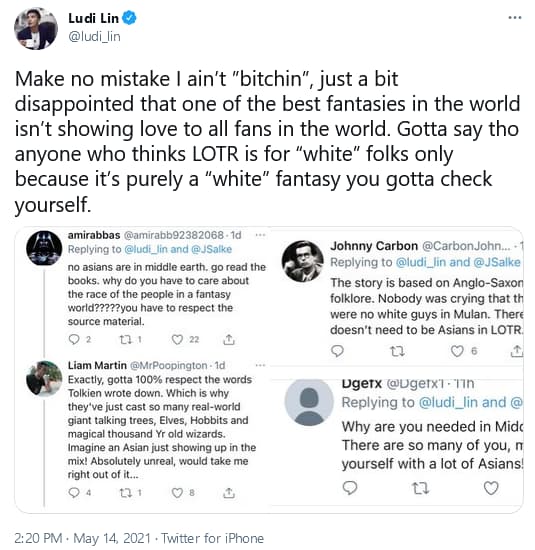Like Liam Martin's tweet
This screenshot has width=535, height=550.
(177, 493)
